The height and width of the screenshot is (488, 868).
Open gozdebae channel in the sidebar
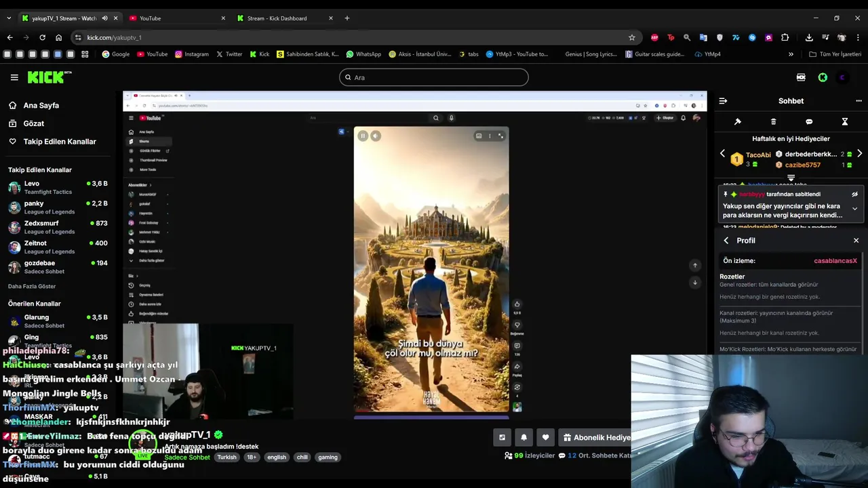point(58,267)
